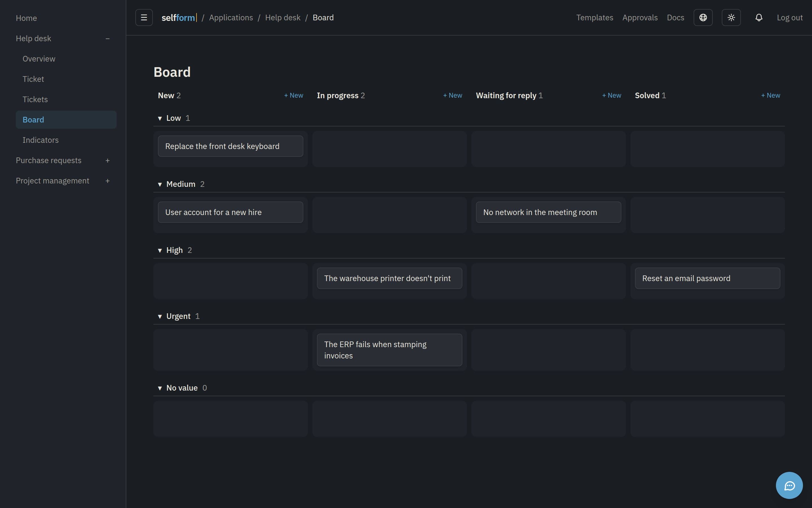Add new ticket in Waiting for reply column

tap(612, 95)
